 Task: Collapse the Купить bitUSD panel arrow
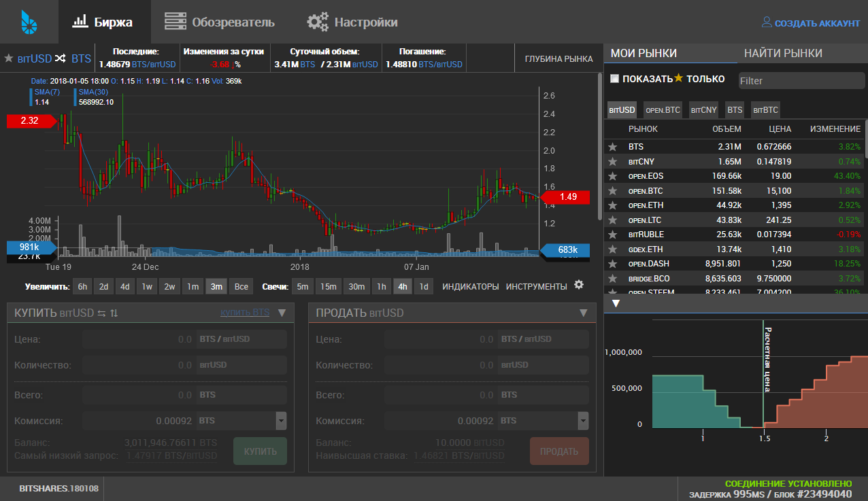(x=282, y=313)
